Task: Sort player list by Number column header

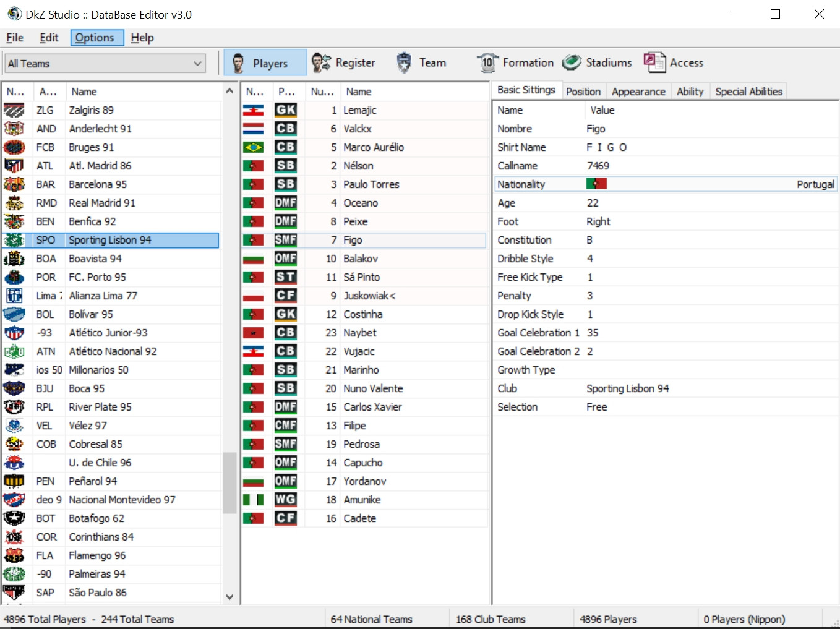Action: [x=322, y=92]
